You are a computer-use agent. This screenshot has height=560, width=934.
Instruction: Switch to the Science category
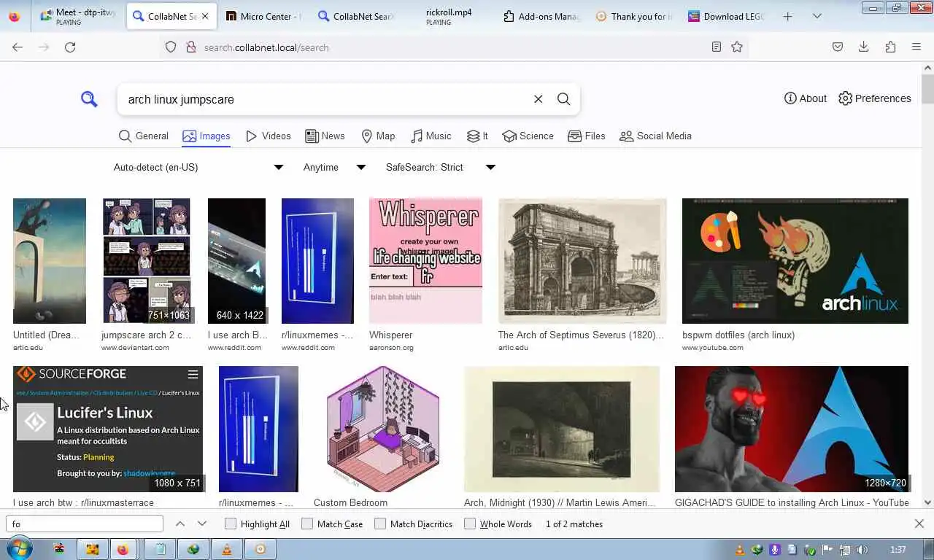click(x=528, y=136)
